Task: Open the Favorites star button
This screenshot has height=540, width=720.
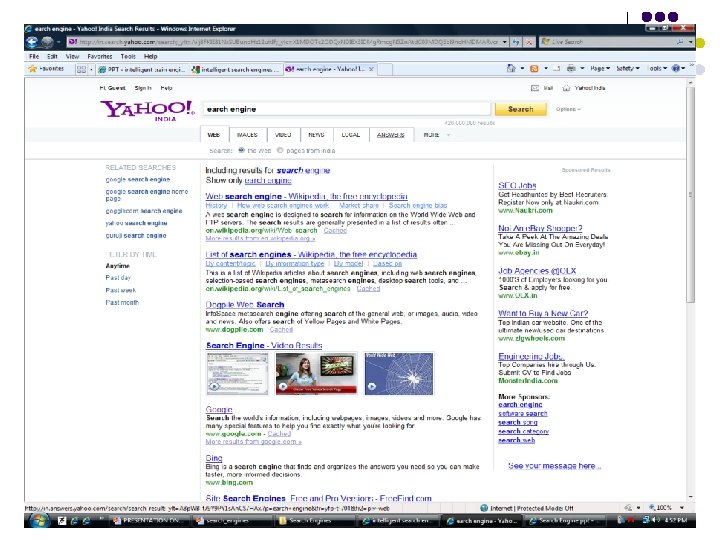Action: pyautogui.click(x=46, y=69)
